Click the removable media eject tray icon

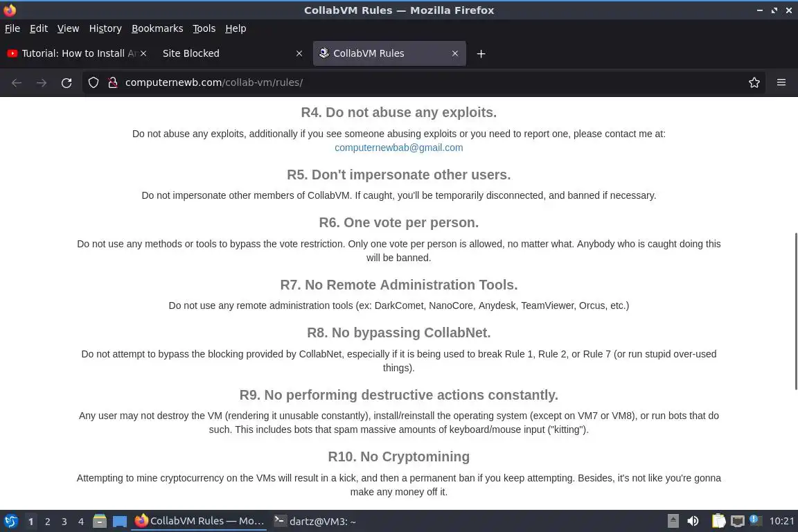[673, 521]
